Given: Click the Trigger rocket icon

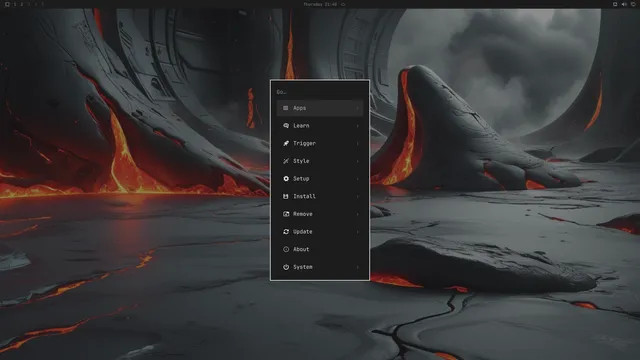Looking at the screenshot, I should (286, 143).
